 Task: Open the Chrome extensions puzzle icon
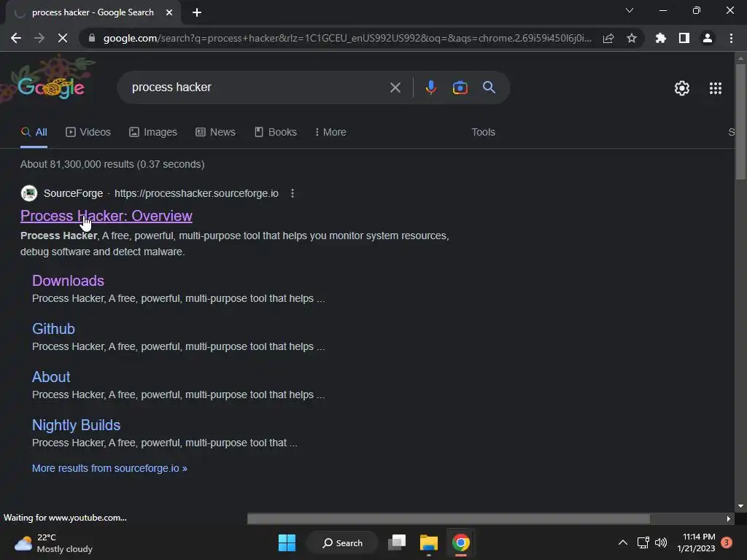point(661,38)
